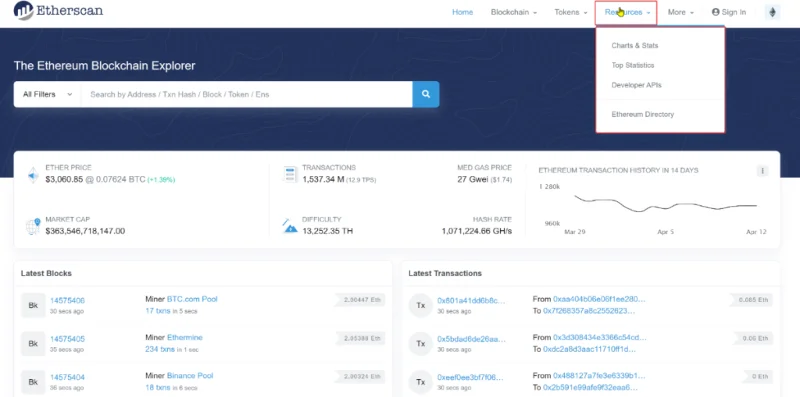Open block 14575406
800x397 pixels.
click(67, 301)
